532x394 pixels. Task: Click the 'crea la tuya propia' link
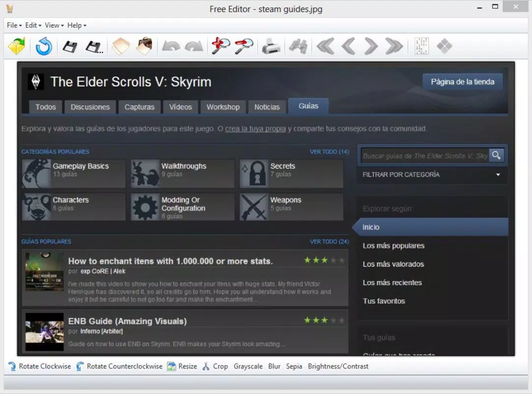[255, 129]
